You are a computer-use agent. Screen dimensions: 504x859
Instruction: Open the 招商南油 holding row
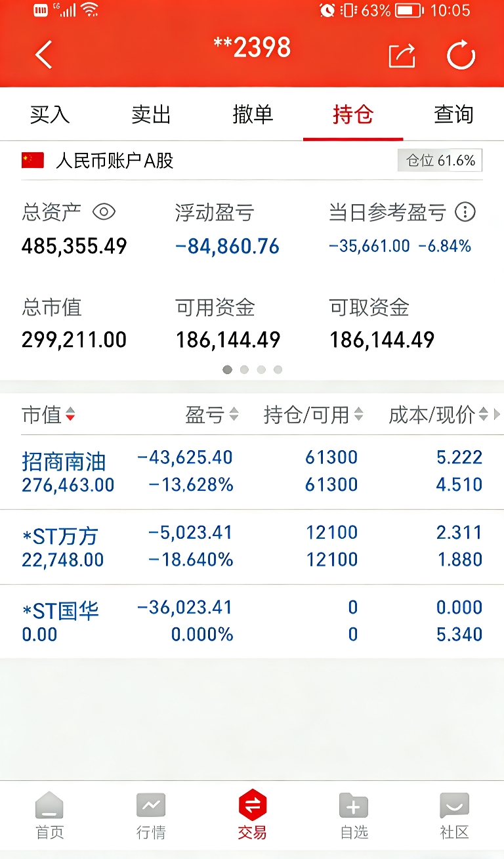tap(252, 472)
